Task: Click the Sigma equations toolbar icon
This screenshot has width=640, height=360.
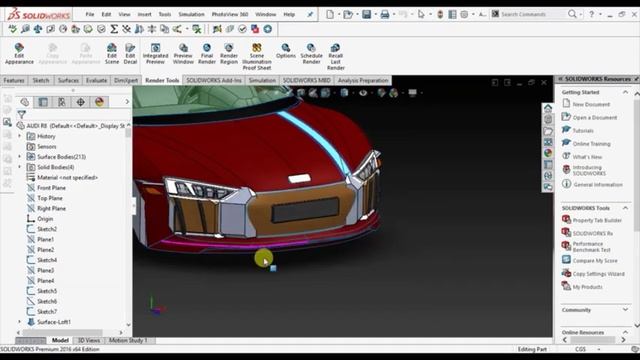Action: click(x=114, y=29)
